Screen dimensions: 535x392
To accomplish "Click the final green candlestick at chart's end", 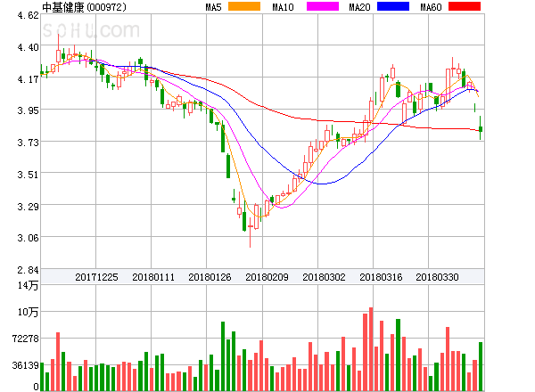I will pos(481,127).
